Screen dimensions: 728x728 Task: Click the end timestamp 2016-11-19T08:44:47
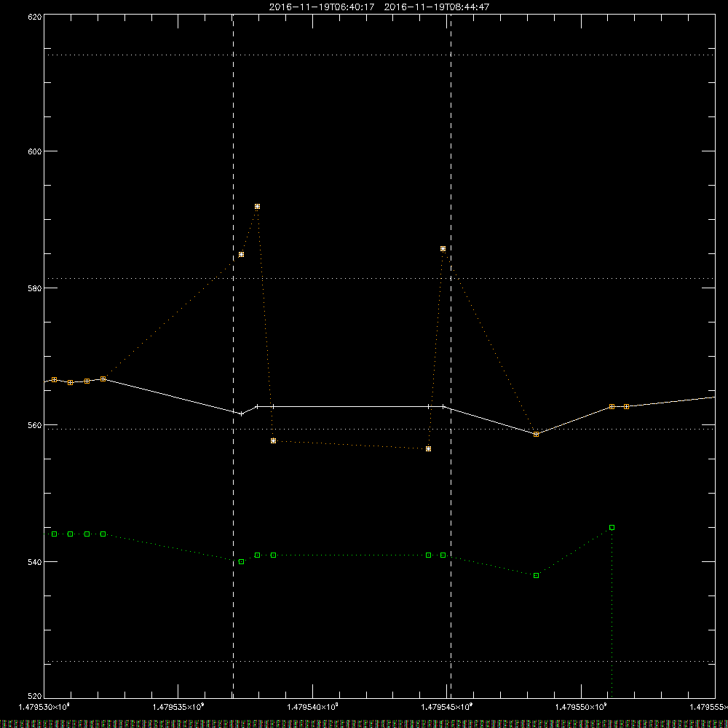coord(437,7)
